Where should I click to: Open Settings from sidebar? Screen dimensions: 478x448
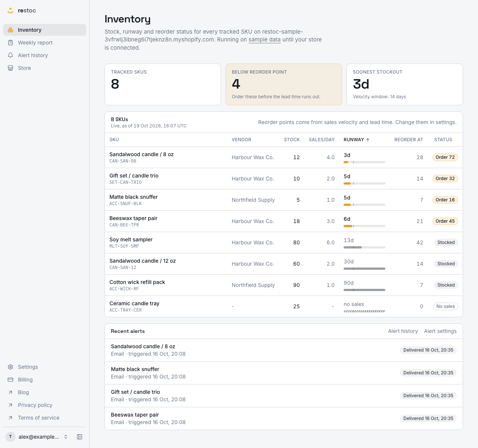pos(44,367)
